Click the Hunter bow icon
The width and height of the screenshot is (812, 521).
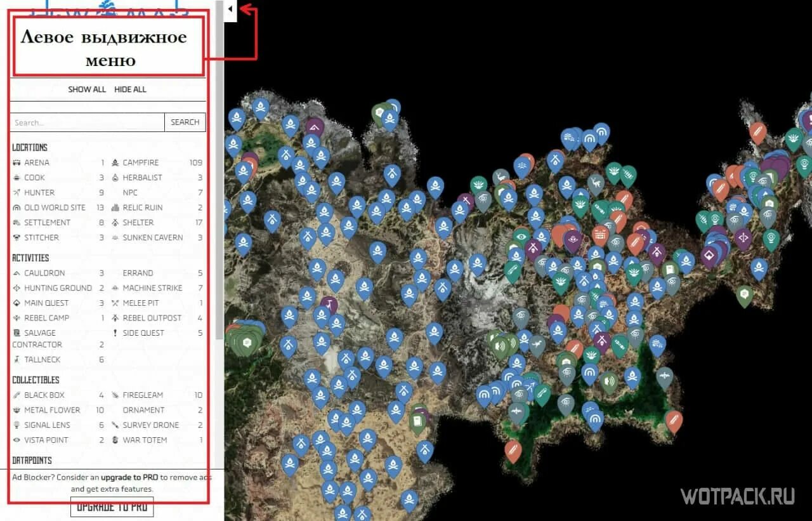point(16,192)
